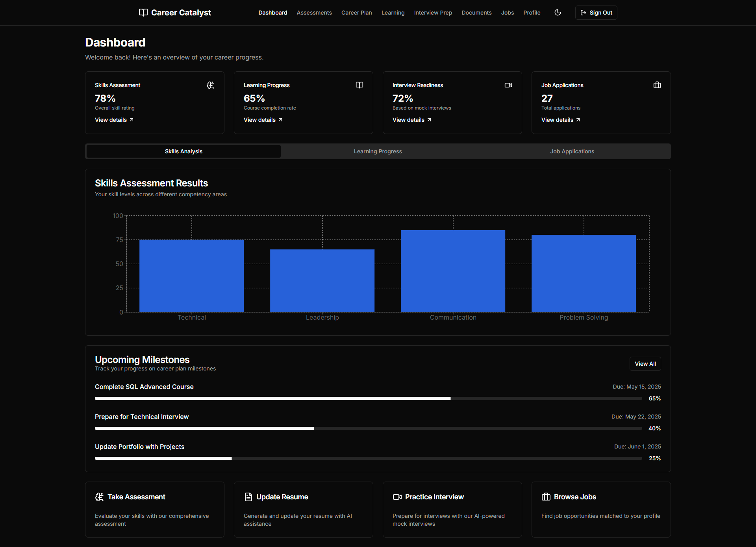Click the Problem Solving chart bar
Screen dimensions: 756x547
pyautogui.click(x=584, y=273)
